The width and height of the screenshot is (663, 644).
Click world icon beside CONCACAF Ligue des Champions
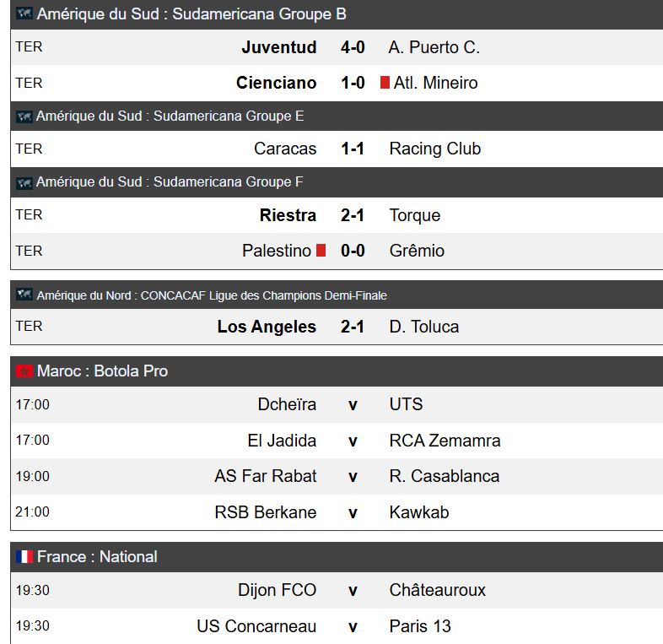[24, 295]
